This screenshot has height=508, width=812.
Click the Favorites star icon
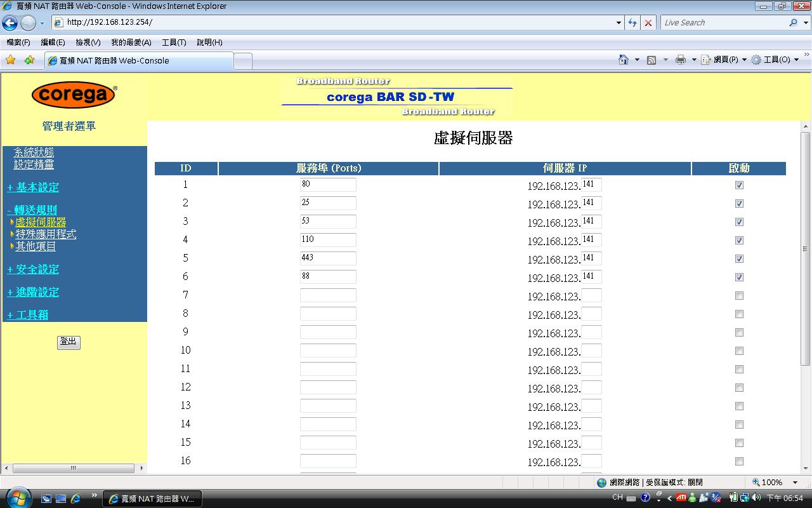[x=11, y=60]
